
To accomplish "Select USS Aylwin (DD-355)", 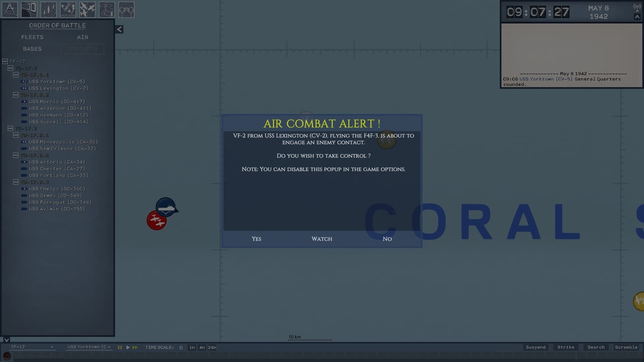I will (57, 209).
